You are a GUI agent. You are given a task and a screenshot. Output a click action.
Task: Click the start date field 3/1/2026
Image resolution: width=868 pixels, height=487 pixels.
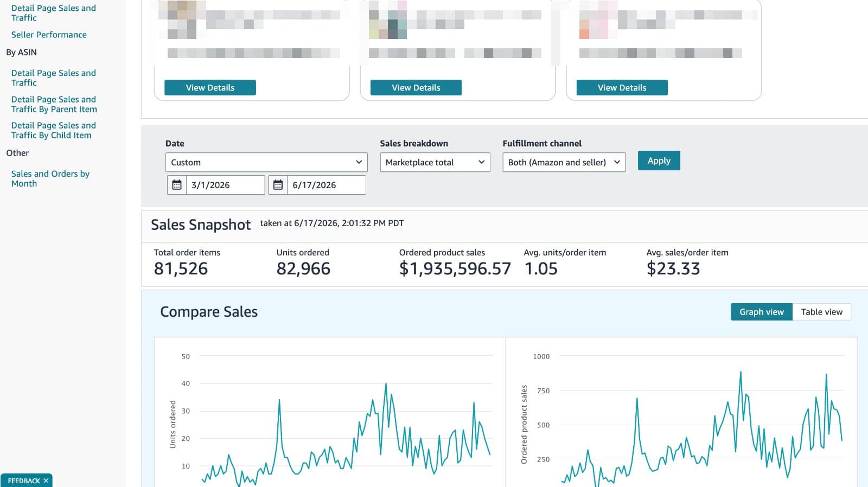point(225,185)
